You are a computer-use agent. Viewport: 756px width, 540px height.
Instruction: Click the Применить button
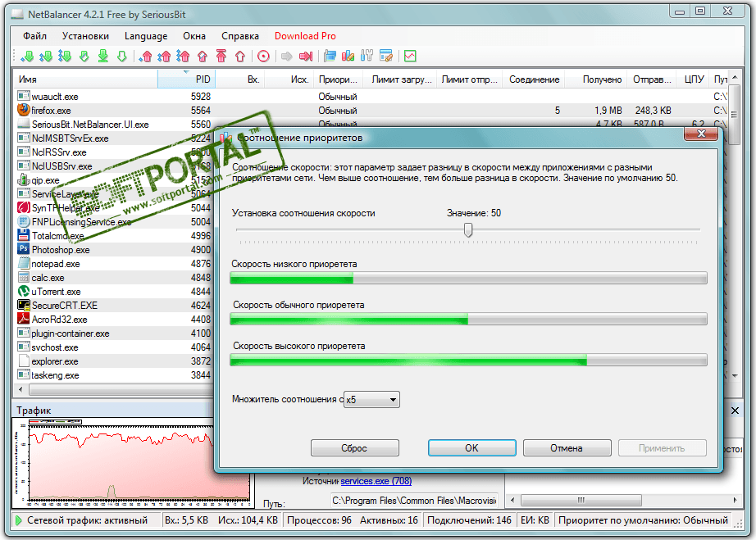click(x=663, y=448)
